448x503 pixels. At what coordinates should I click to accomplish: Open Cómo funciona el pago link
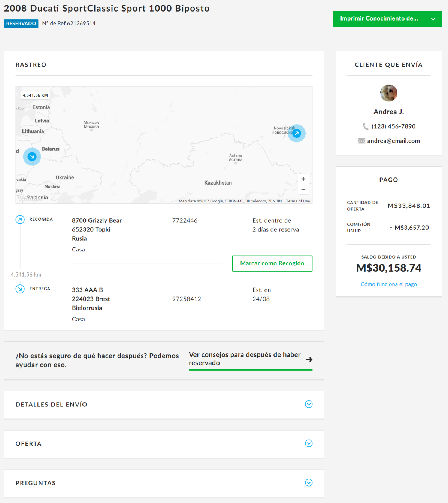pyautogui.click(x=388, y=284)
